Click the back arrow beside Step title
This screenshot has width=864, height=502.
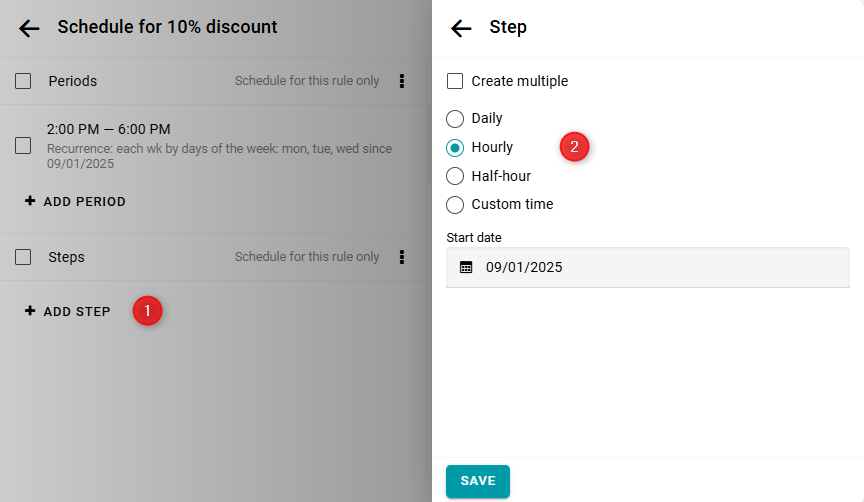point(461,28)
